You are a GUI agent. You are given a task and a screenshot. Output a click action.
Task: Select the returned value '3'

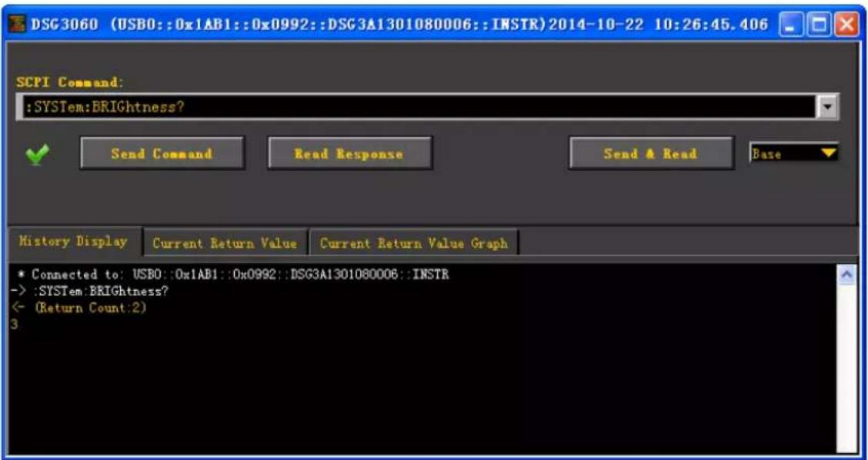pyautogui.click(x=14, y=325)
